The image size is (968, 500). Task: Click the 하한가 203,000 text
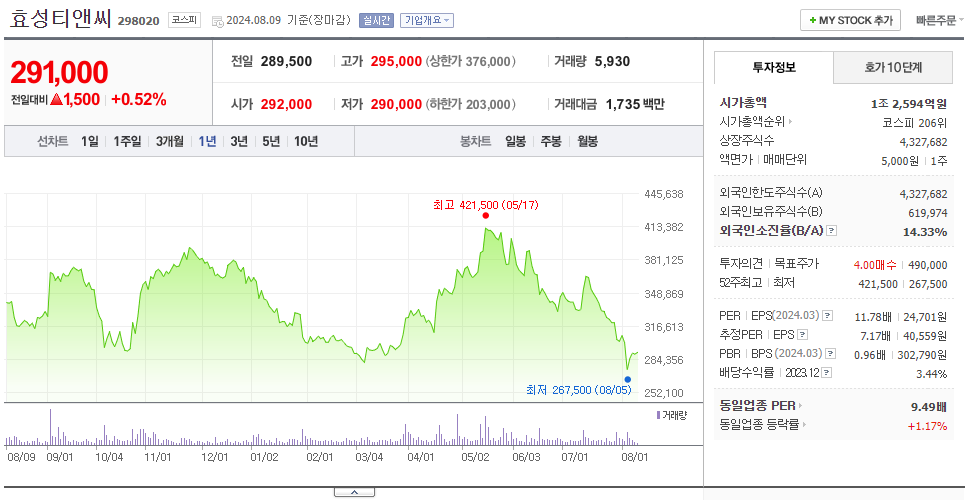click(471, 104)
